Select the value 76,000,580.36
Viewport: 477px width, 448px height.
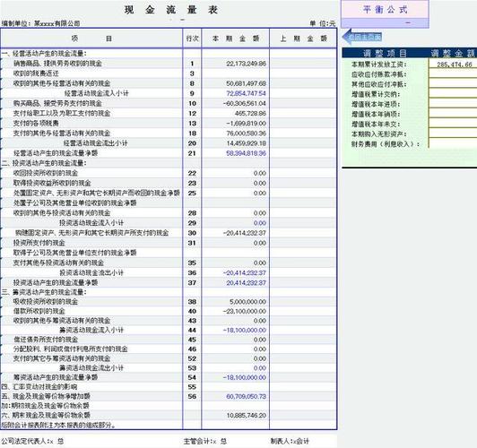246,134
